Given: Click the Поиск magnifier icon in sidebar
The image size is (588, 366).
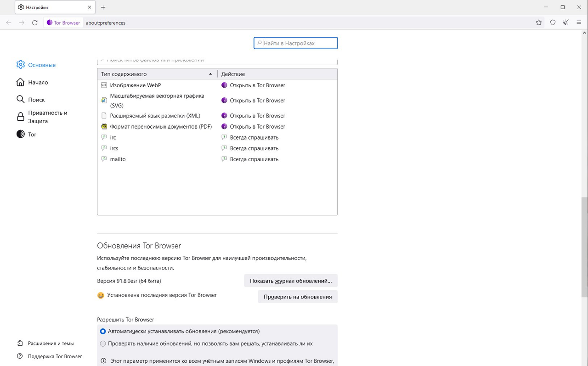Looking at the screenshot, I should [x=21, y=99].
